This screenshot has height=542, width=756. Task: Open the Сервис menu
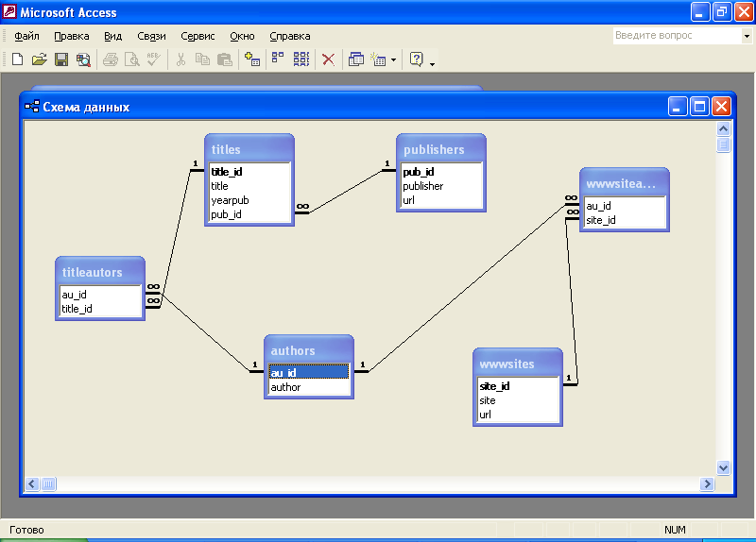(198, 36)
